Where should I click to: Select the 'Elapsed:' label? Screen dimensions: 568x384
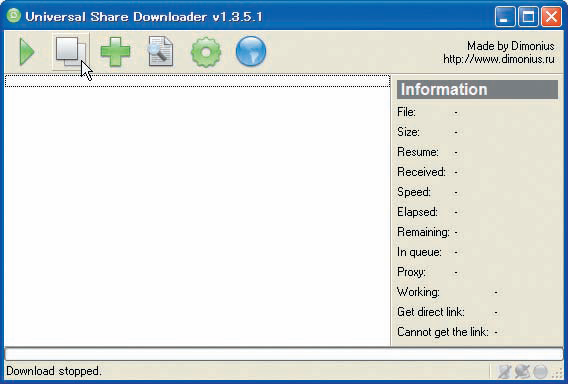(417, 212)
